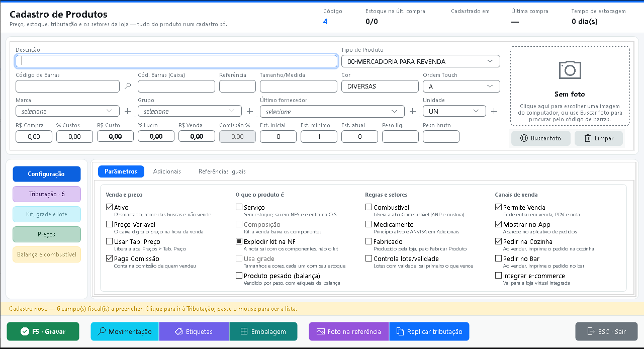Save the product with F5 Gravar
The image size is (644, 349).
pos(43,331)
